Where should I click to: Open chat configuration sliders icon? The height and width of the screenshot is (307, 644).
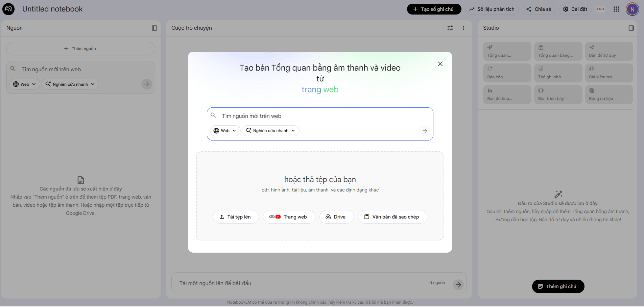[x=450, y=28]
